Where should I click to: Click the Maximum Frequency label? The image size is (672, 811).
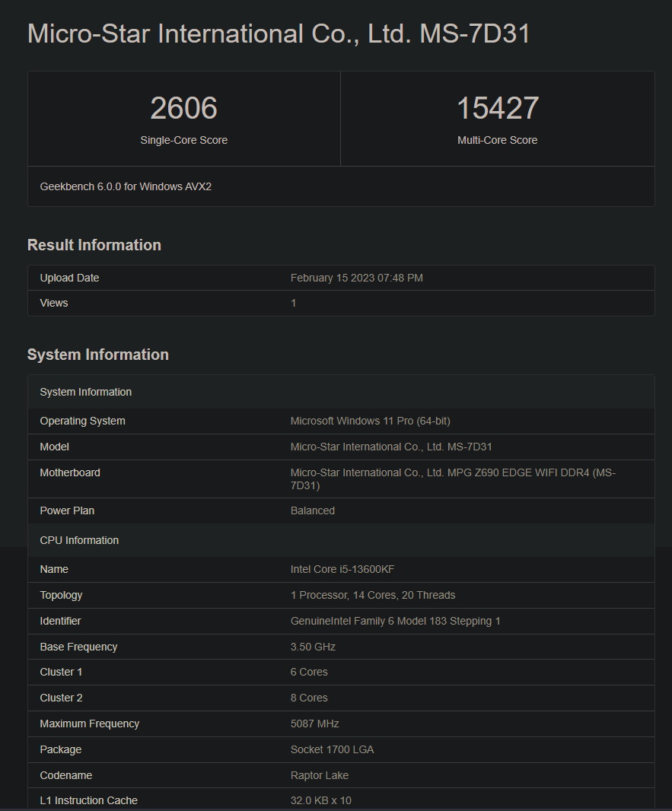(x=90, y=724)
